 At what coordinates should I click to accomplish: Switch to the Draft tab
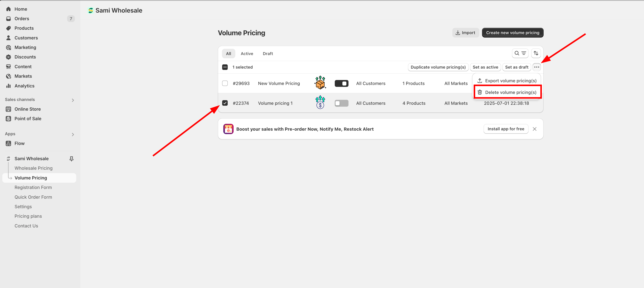point(268,54)
